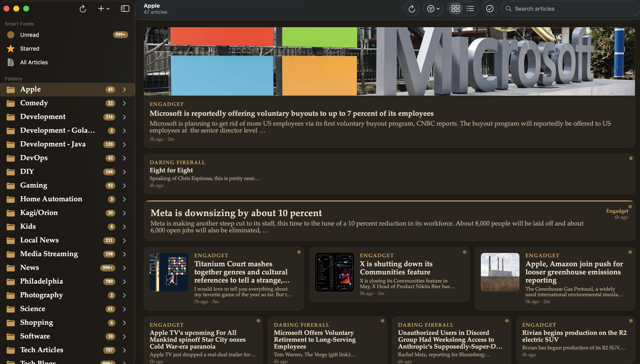Open the Unread smart feed
640x364 pixels.
[x=67, y=35]
